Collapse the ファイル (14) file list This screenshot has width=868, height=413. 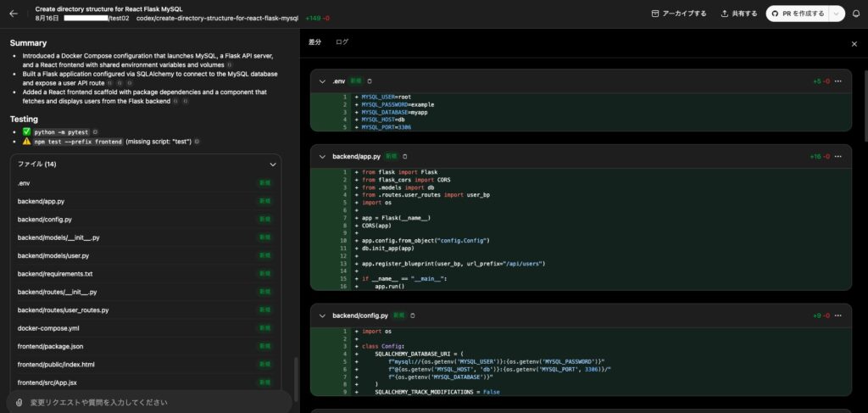click(272, 165)
